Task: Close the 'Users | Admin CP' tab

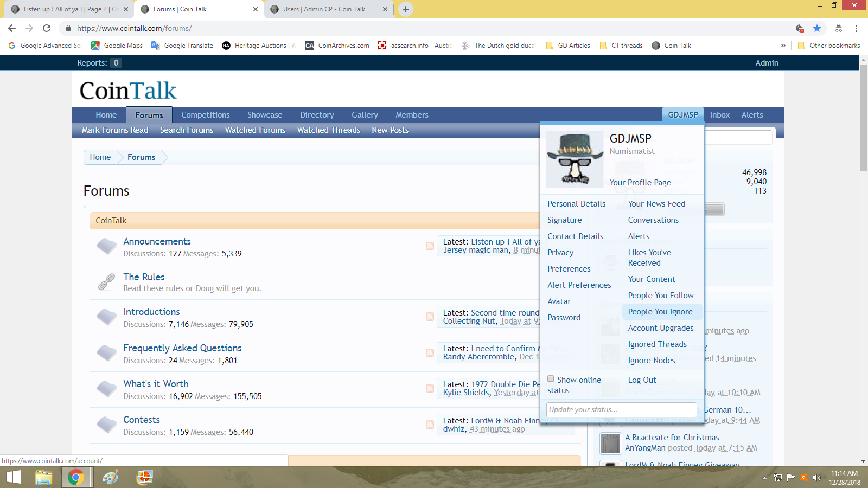Action: coord(385,9)
